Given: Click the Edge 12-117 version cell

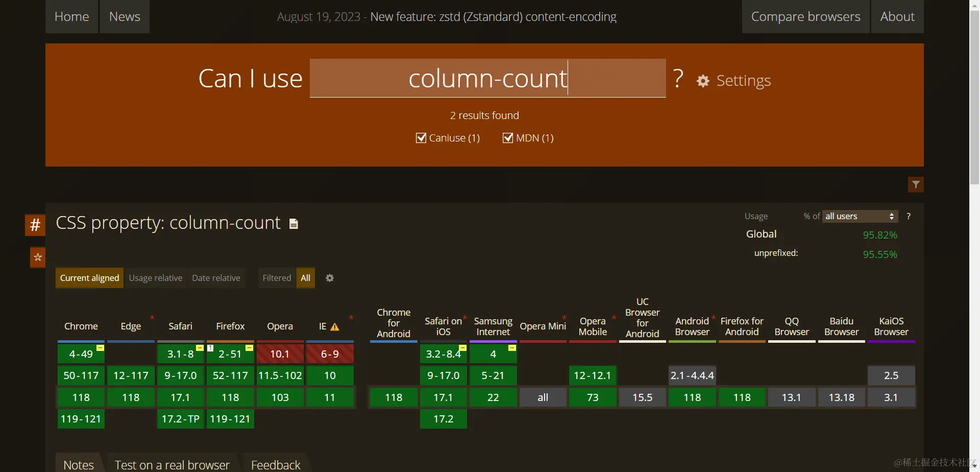Looking at the screenshot, I should tap(131, 375).
